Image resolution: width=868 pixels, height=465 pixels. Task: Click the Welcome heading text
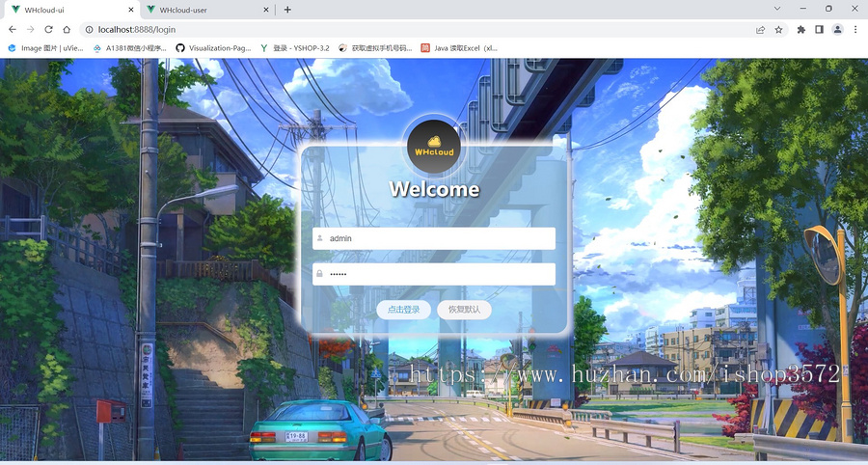pos(434,189)
